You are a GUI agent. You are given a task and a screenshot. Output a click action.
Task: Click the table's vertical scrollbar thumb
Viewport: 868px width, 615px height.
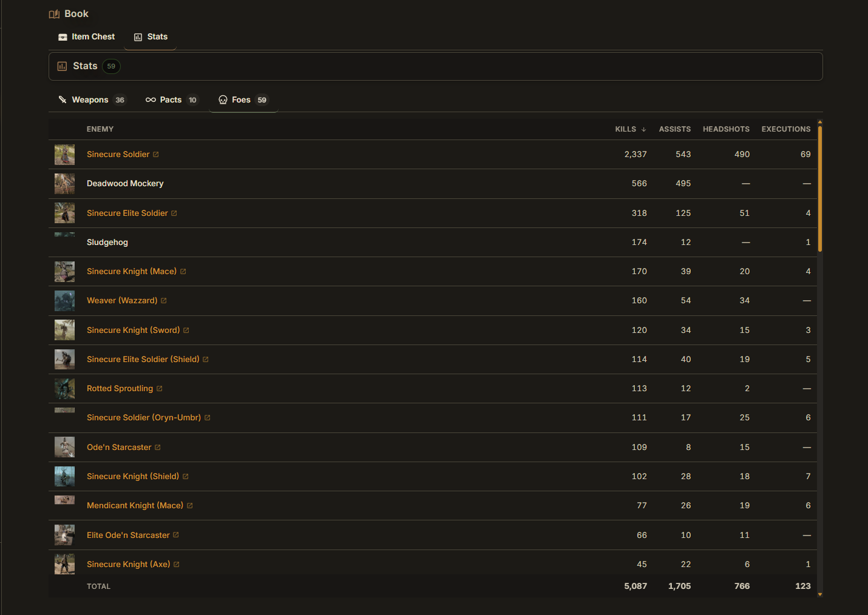[x=820, y=189]
